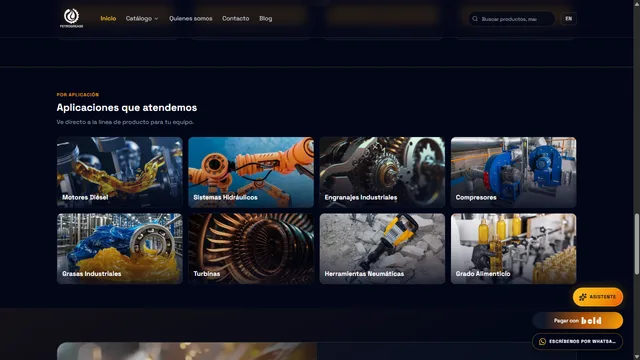Open Grado Alimenticio application card
This screenshot has width=640, height=360.
point(513,249)
